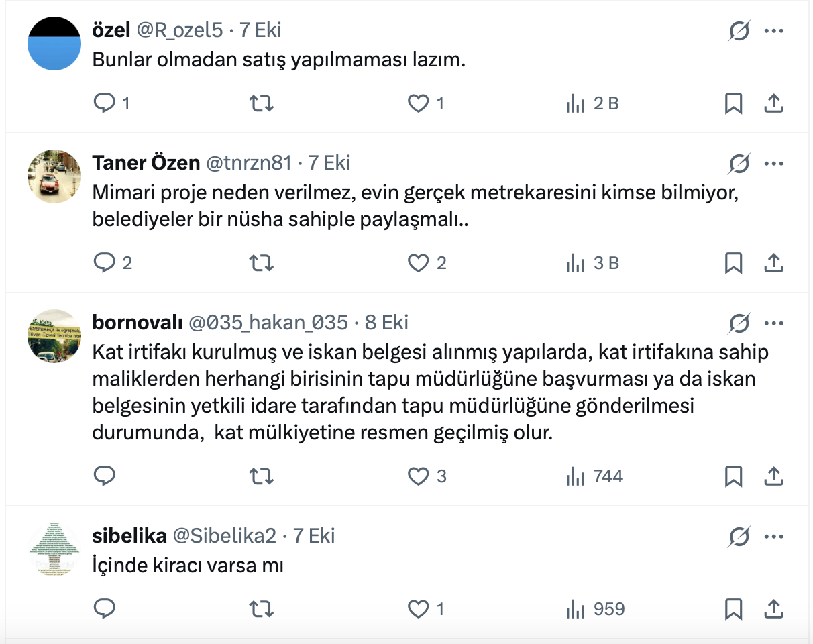Like sibelika's tweet
The image size is (813, 644).
pos(419,609)
